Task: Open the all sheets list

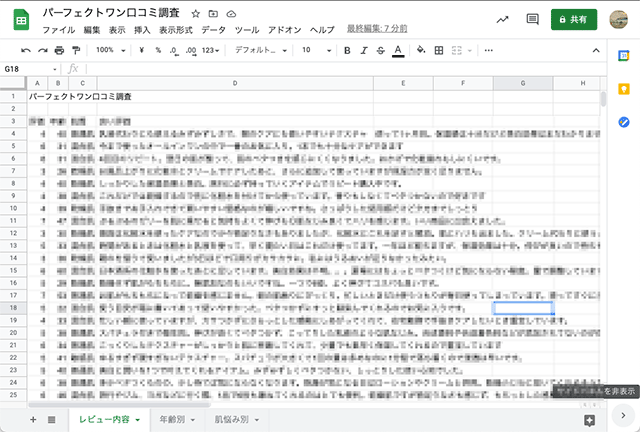Action: tap(51, 419)
